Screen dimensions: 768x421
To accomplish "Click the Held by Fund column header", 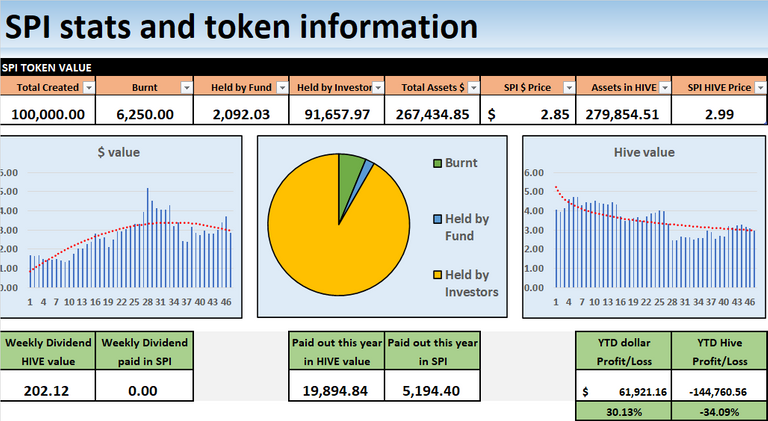I will tap(241, 85).
